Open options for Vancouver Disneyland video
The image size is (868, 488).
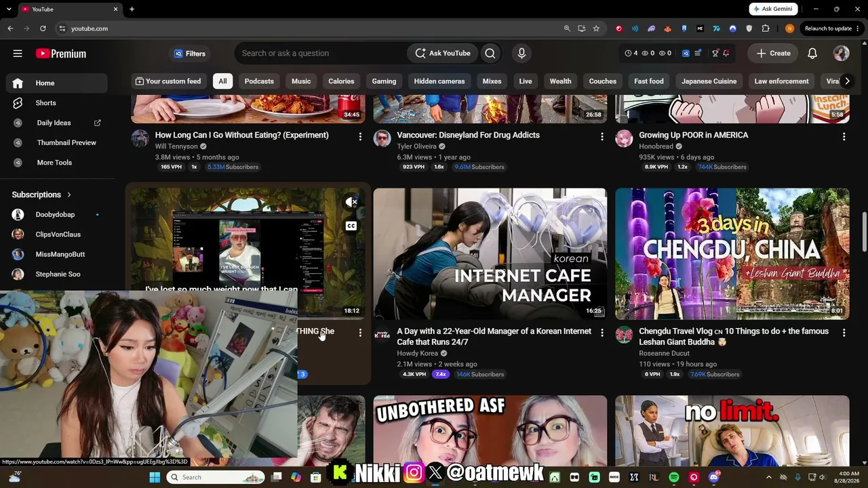pyautogui.click(x=601, y=137)
